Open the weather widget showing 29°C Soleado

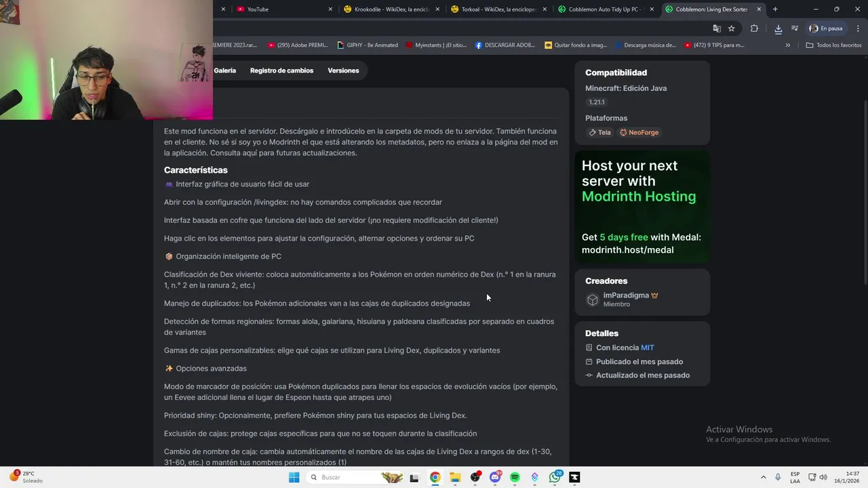pyautogui.click(x=26, y=477)
